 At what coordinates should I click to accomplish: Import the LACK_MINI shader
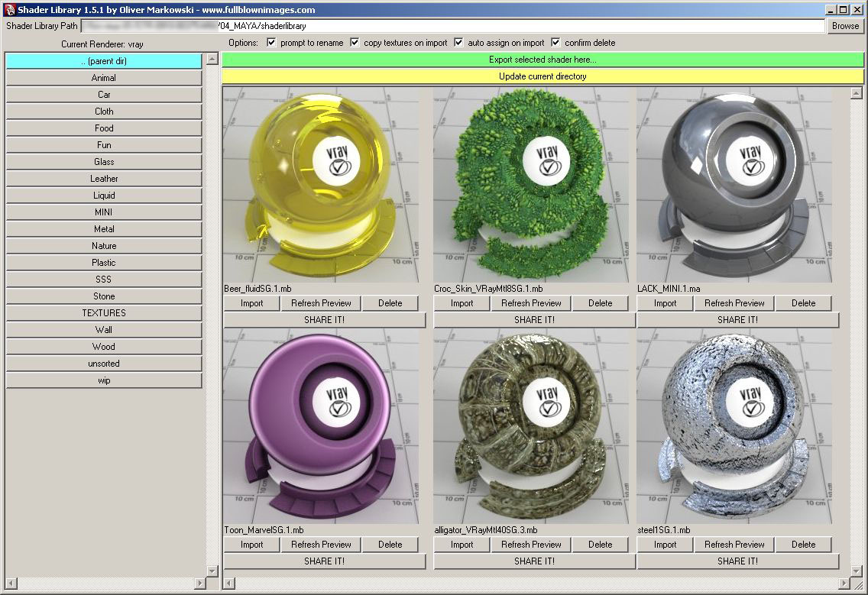point(665,303)
